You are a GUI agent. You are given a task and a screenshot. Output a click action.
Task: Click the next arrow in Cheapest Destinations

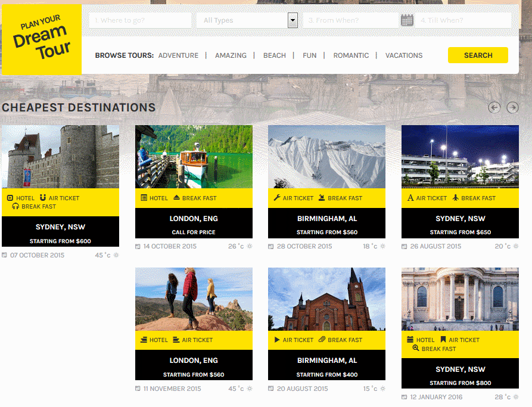pos(513,108)
